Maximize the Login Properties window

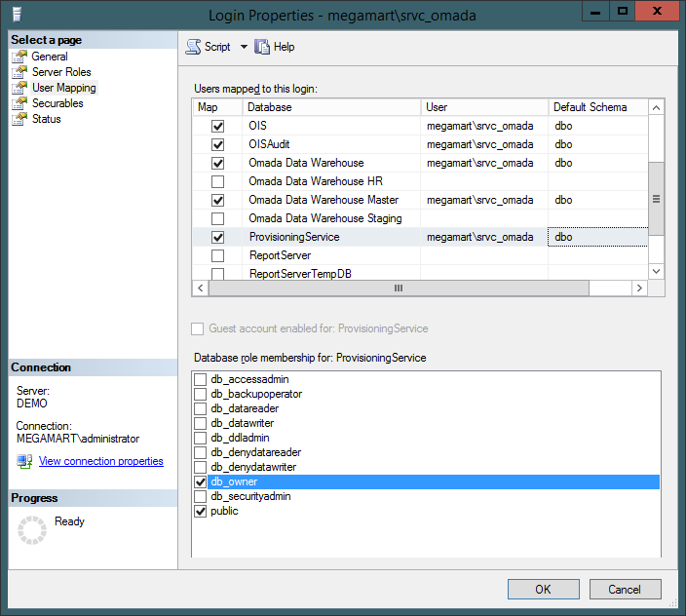(x=622, y=11)
